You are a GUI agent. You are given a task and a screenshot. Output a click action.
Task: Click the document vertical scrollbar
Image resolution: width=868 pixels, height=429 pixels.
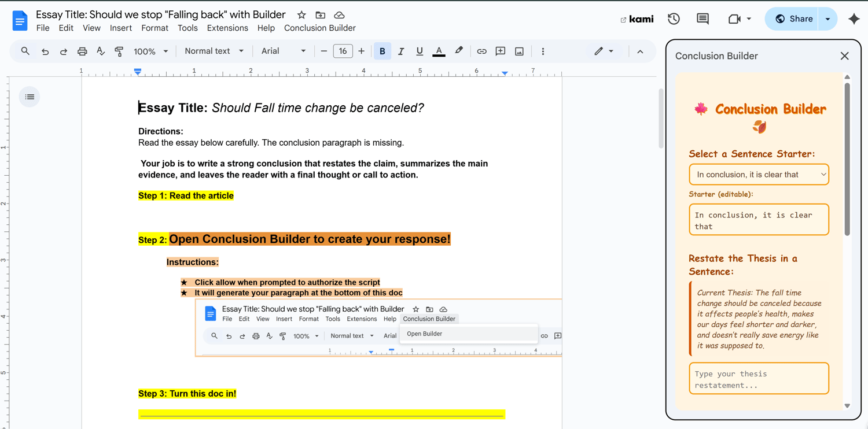click(x=661, y=119)
